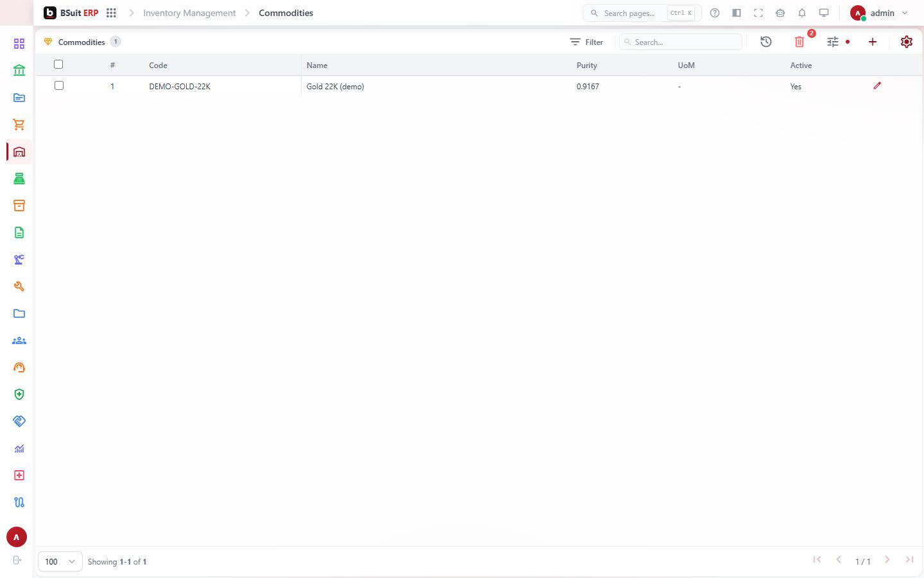Open the 100 rows-per-page dropdown
The width and height of the screenshot is (924, 578).
pyautogui.click(x=60, y=561)
